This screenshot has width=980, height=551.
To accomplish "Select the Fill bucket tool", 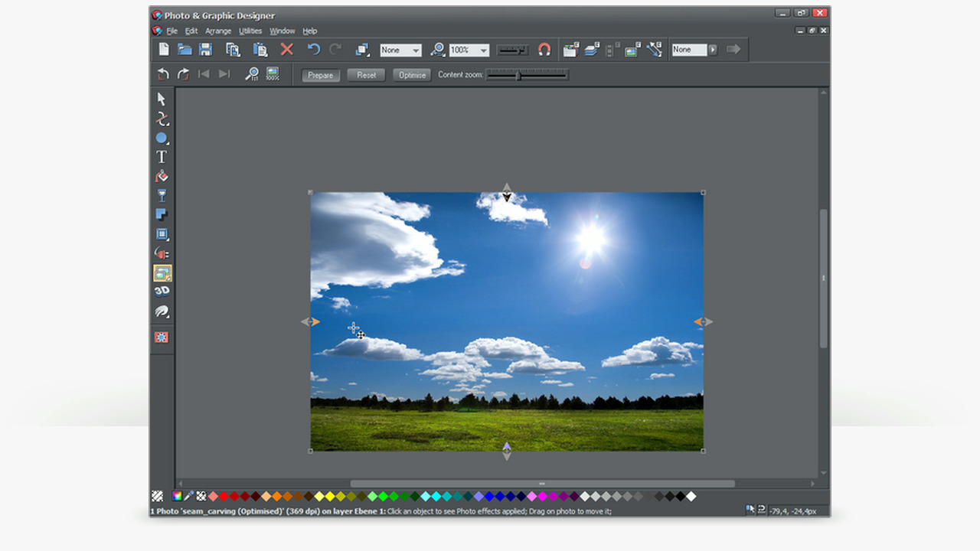I will [x=162, y=177].
